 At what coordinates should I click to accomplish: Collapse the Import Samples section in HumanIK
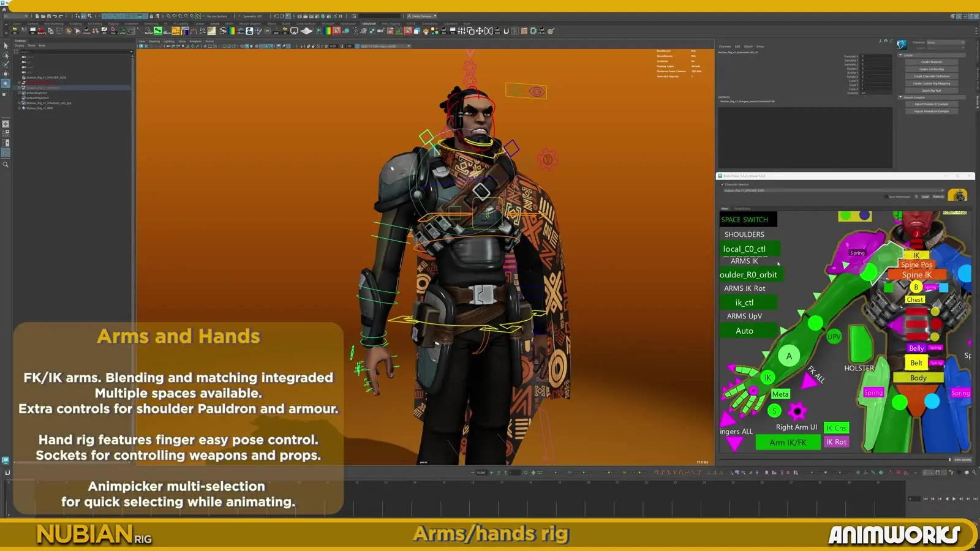pos(900,97)
